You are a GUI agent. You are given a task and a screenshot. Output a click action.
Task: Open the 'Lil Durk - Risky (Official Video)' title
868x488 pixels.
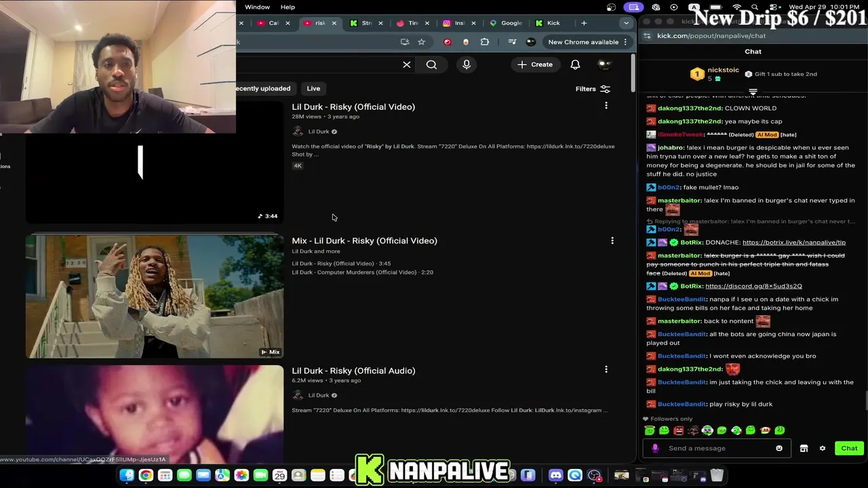tap(353, 106)
